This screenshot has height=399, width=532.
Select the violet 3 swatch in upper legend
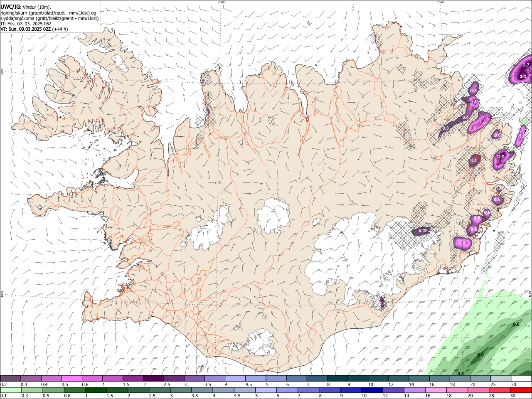tap(194, 379)
